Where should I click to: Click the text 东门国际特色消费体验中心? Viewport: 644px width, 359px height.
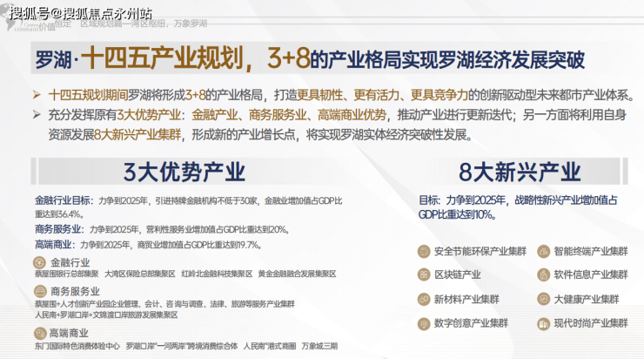tap(77, 346)
